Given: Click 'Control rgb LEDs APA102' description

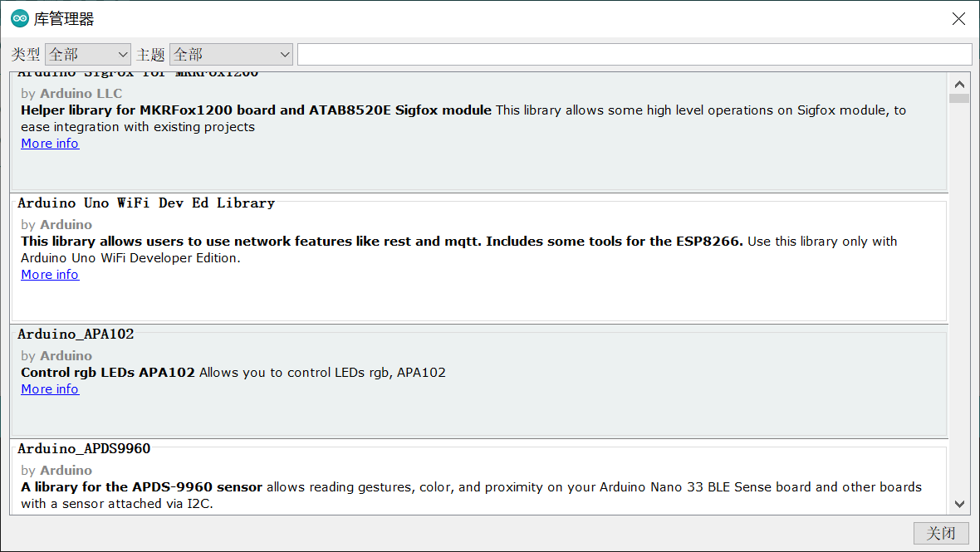Looking at the screenshot, I should (x=108, y=373).
